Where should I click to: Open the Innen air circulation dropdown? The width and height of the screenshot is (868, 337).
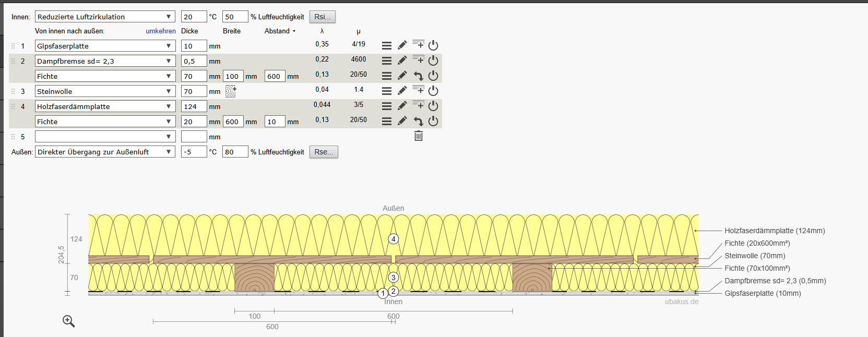tap(105, 17)
